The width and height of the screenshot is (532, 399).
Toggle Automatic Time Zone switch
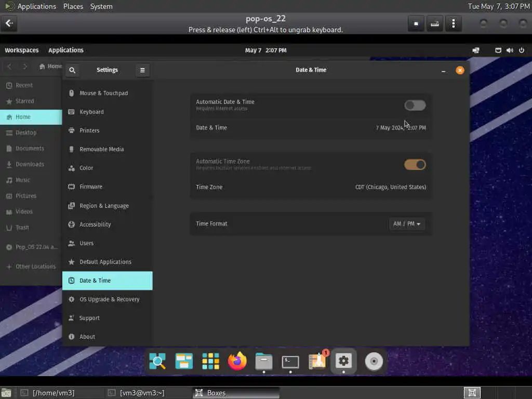(x=415, y=165)
